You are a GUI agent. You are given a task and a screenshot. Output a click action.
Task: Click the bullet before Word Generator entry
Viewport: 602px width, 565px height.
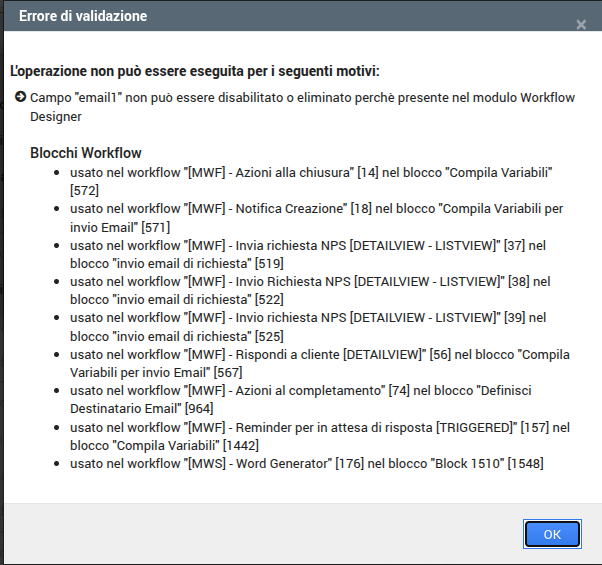56,464
